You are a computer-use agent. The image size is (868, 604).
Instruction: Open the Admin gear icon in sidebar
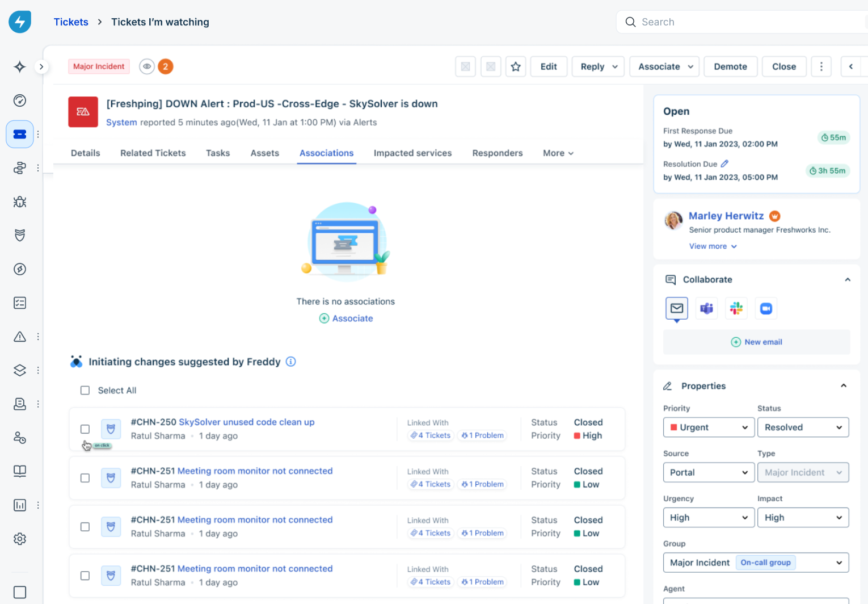(x=20, y=539)
